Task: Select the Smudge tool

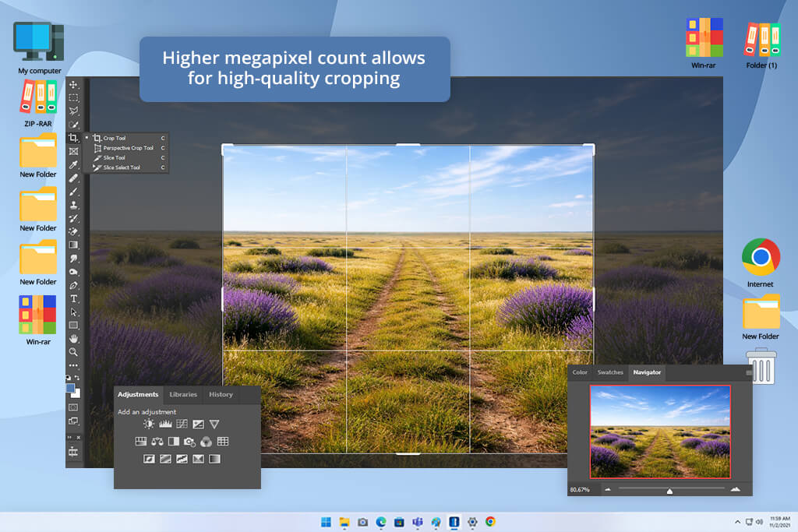Action: tap(73, 259)
